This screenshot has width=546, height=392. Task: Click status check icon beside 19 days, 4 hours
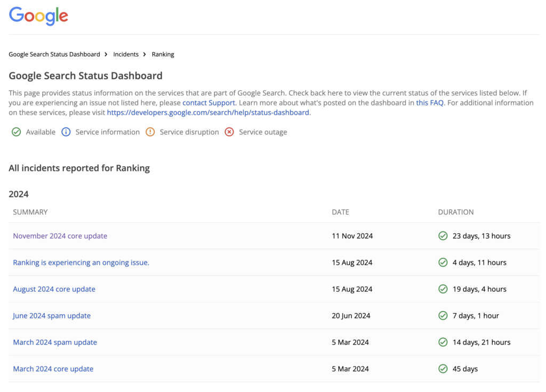click(443, 289)
